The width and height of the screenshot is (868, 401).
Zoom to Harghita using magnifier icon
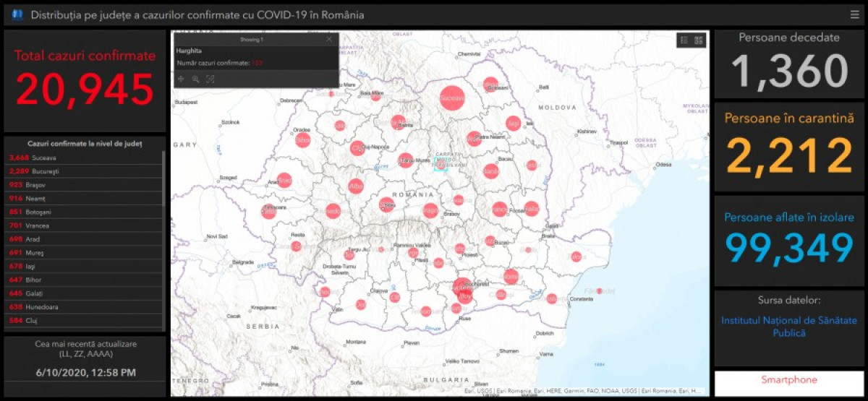point(195,79)
